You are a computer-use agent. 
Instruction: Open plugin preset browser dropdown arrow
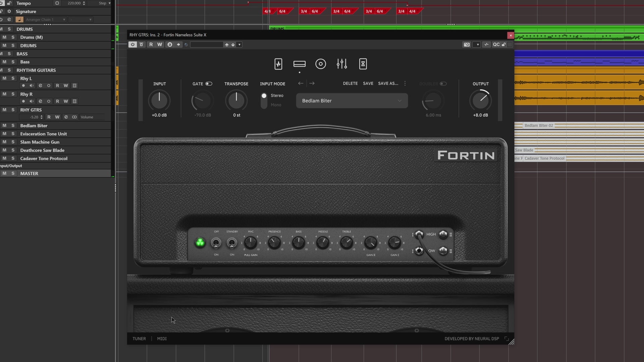coord(239,45)
